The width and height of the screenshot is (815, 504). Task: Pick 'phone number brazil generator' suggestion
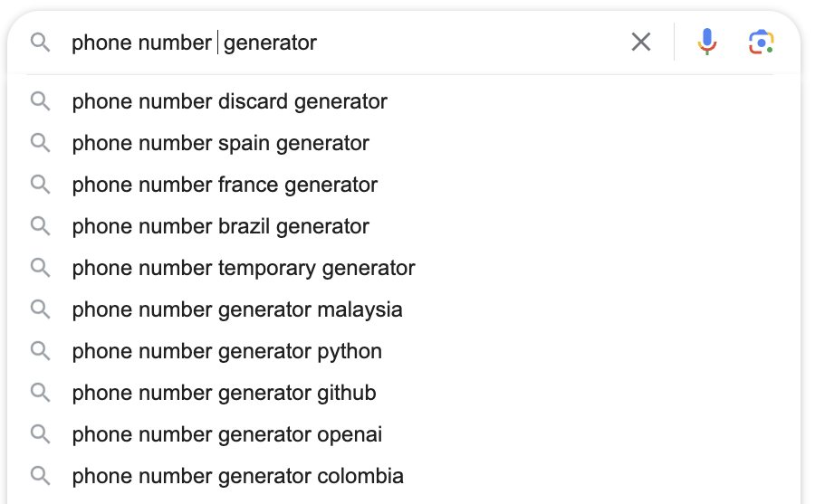(x=220, y=226)
